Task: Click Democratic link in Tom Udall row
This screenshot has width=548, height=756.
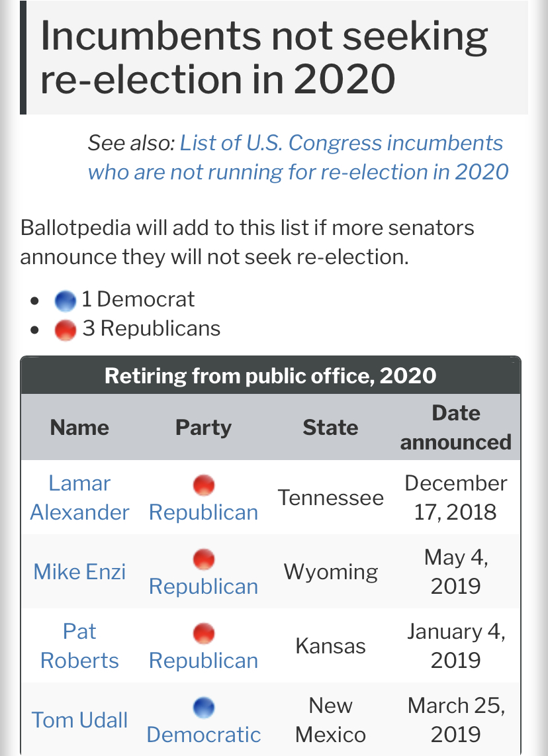Action: click(203, 735)
